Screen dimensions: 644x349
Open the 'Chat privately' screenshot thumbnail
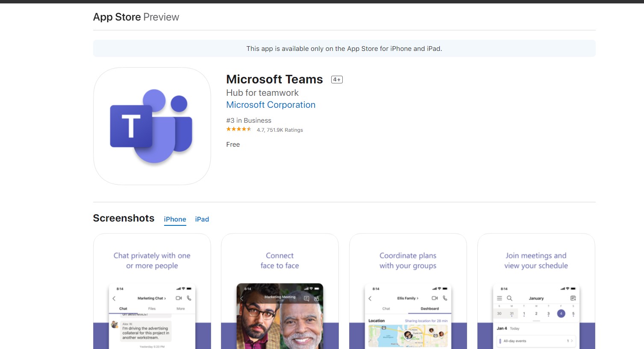click(x=152, y=291)
